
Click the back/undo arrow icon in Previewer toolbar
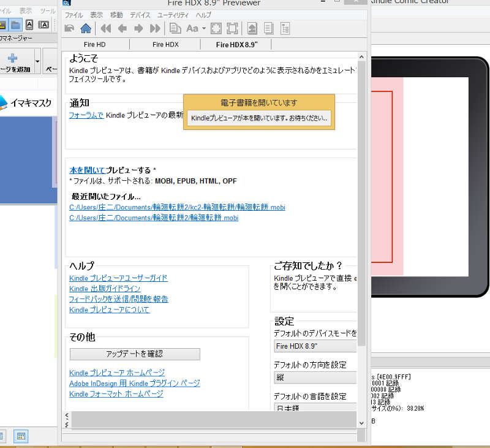point(69,29)
